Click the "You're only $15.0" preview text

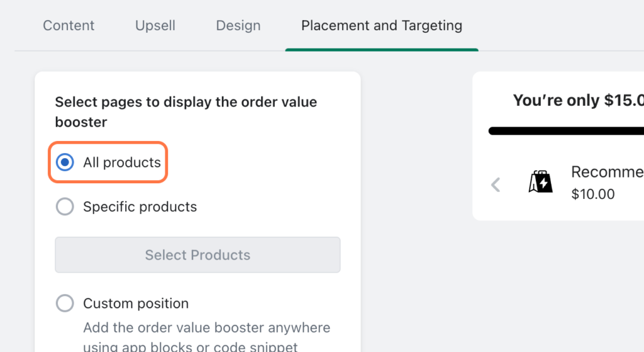(578, 100)
